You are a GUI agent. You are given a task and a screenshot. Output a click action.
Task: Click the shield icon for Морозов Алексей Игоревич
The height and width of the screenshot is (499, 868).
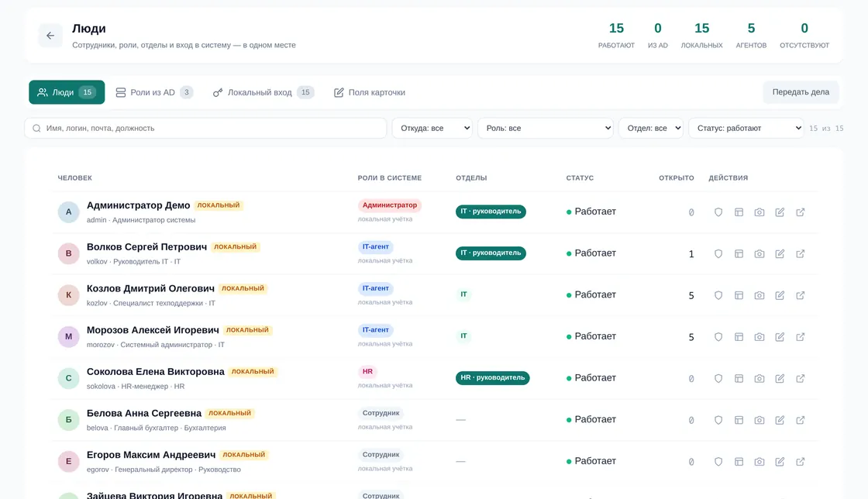click(x=718, y=336)
